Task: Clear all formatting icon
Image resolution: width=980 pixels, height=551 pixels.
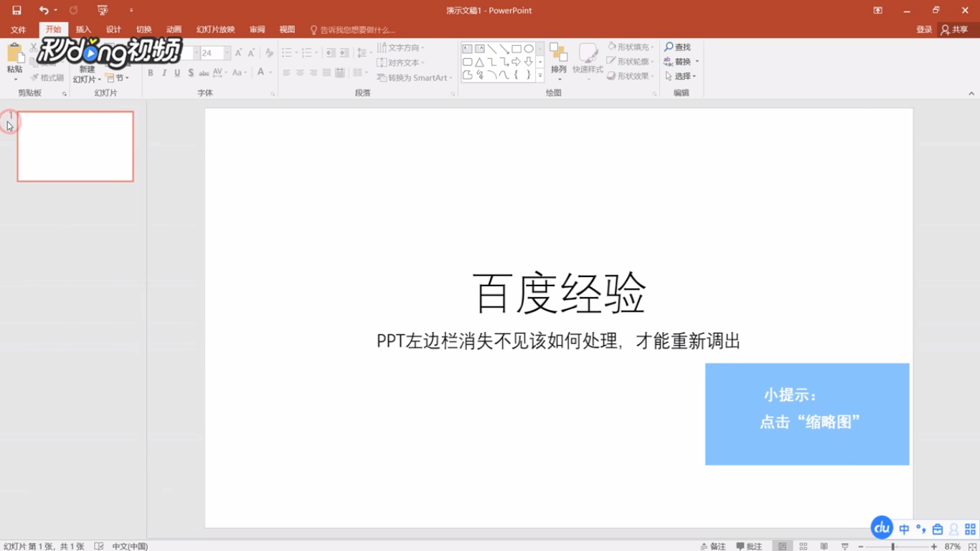Action: coord(269,53)
